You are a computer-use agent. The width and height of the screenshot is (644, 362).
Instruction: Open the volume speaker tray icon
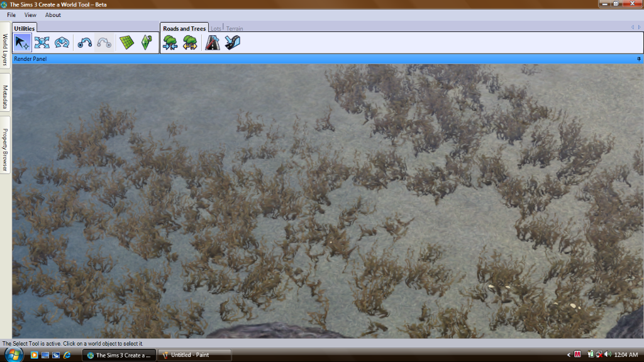pos(608,354)
